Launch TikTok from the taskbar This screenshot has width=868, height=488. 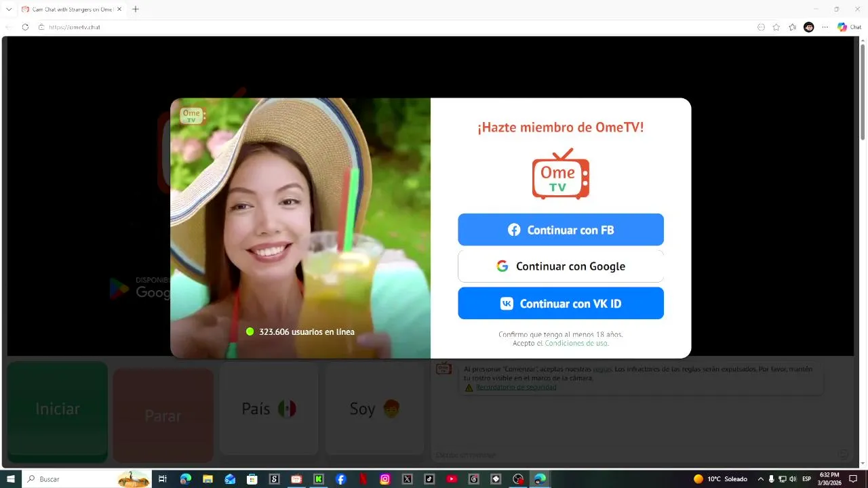click(429, 479)
